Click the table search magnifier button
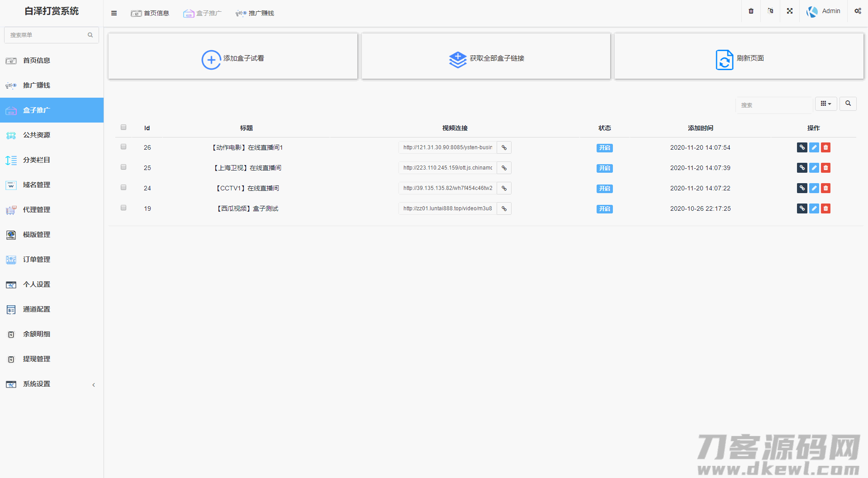868x478 pixels. 848,104
